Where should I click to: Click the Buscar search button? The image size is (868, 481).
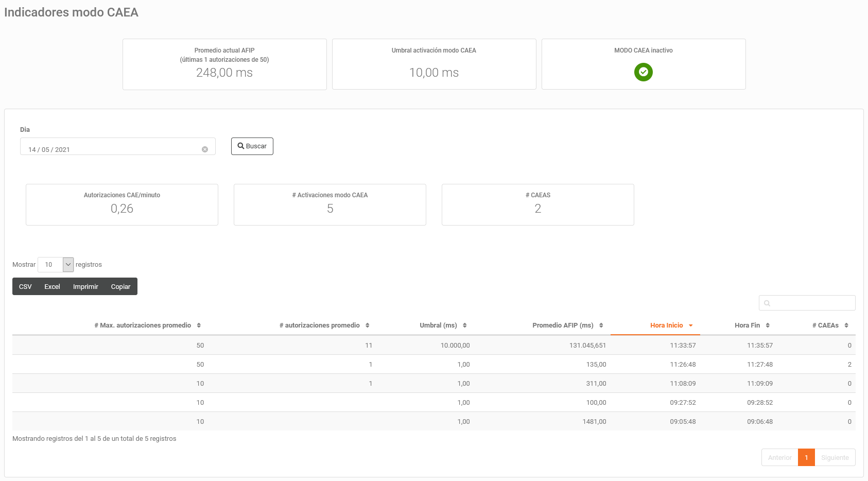pyautogui.click(x=252, y=146)
